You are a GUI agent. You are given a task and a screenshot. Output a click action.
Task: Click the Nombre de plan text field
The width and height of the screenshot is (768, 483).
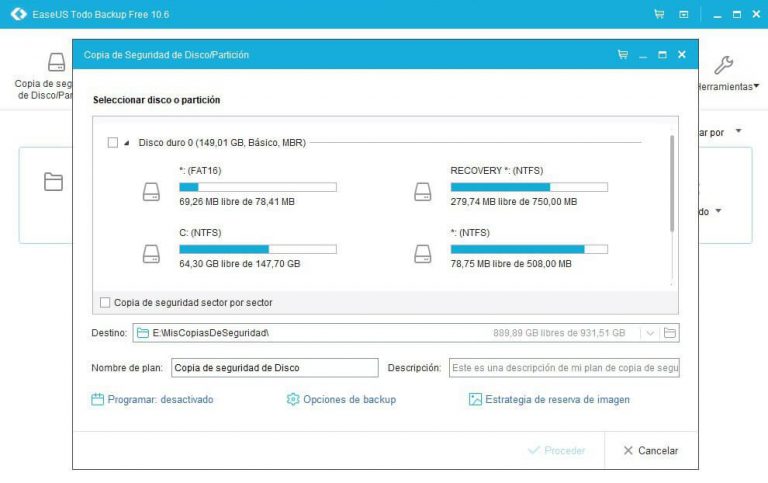[x=275, y=368]
